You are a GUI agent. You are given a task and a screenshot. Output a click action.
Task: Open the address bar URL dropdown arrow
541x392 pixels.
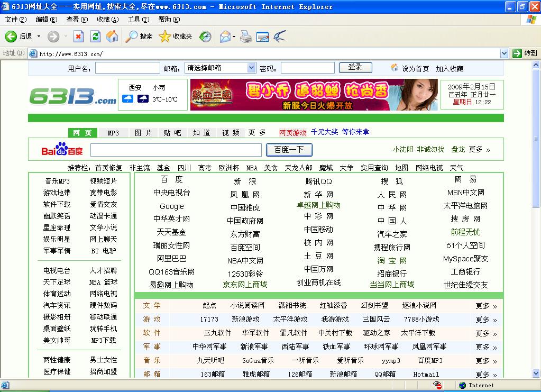coord(504,53)
